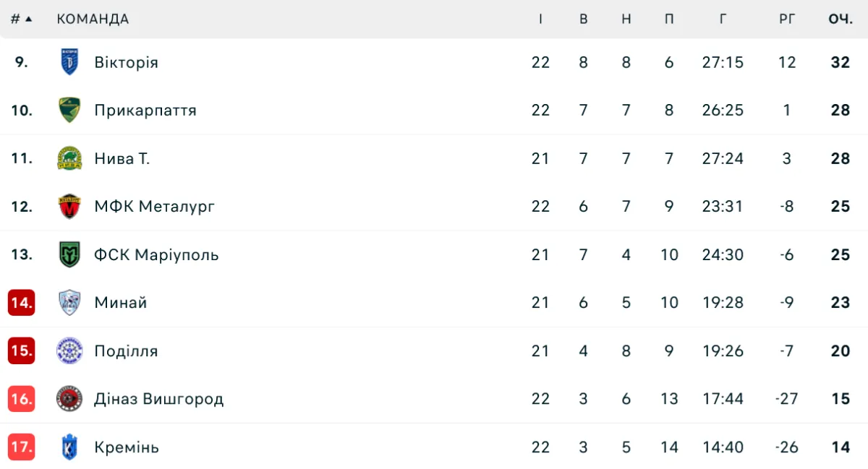Open the Кремінь blue crest
868x469 pixels.
(x=69, y=447)
